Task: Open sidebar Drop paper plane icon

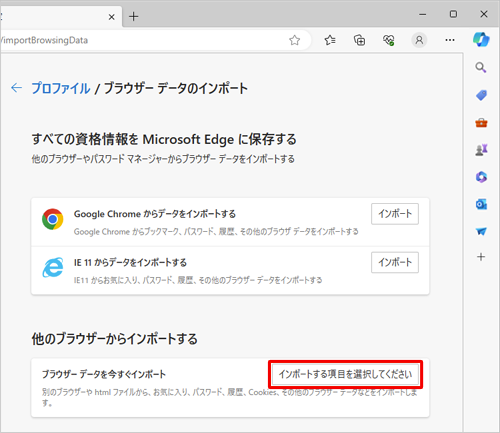Action: coord(481,231)
